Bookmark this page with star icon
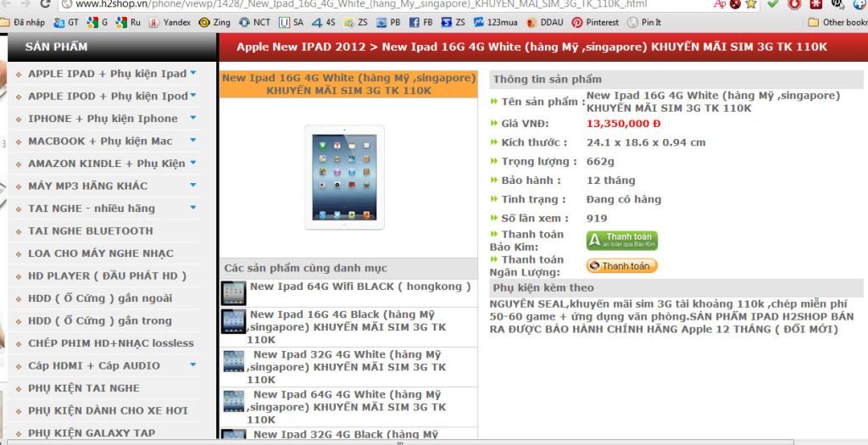 click(750, 4)
